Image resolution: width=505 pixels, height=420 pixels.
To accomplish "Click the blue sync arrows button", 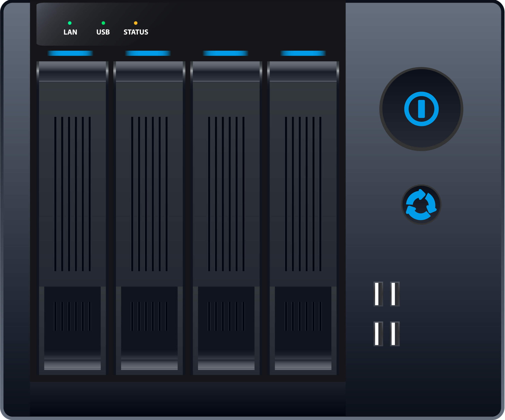I will [x=421, y=204].
